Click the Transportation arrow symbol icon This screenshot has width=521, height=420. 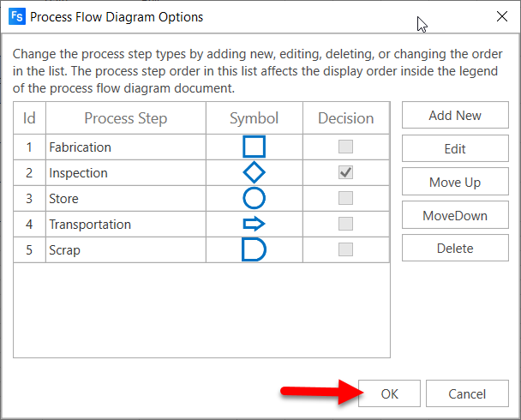255,224
